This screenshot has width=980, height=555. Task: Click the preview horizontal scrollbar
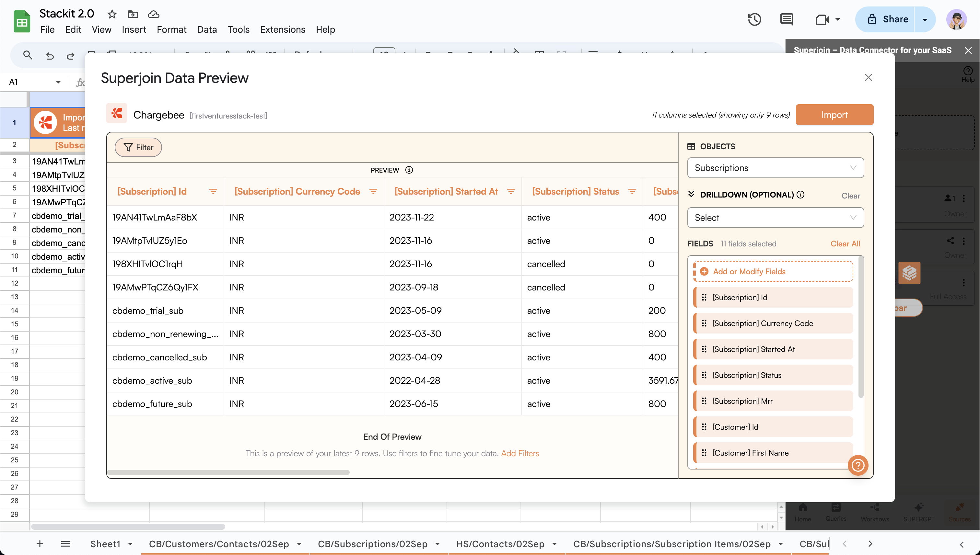pos(228,472)
